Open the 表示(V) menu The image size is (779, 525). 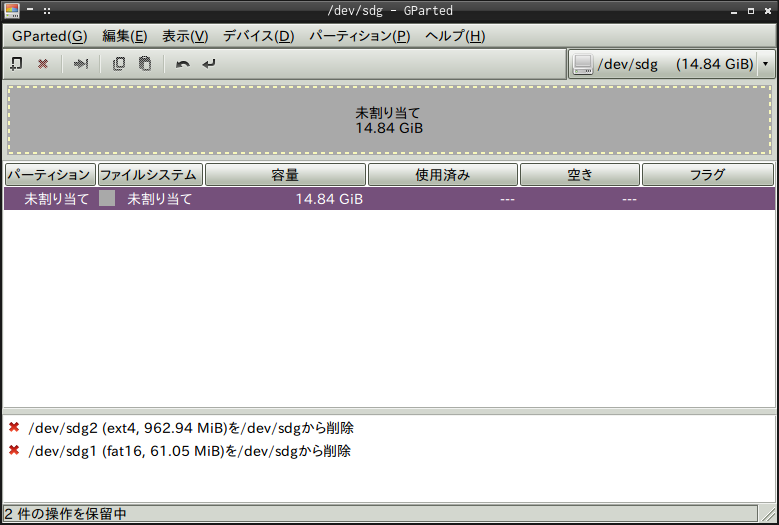pyautogui.click(x=185, y=36)
